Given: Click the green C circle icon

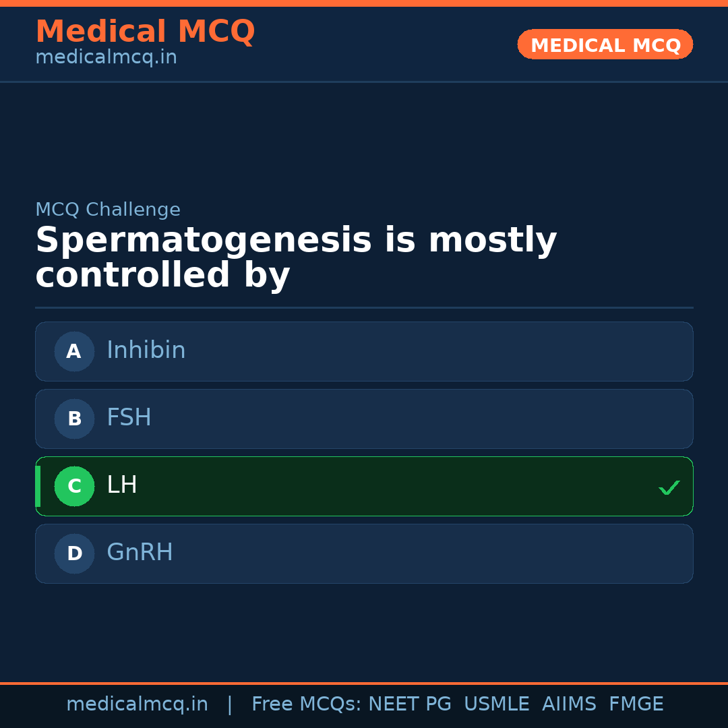Looking at the screenshot, I should [x=74, y=486].
